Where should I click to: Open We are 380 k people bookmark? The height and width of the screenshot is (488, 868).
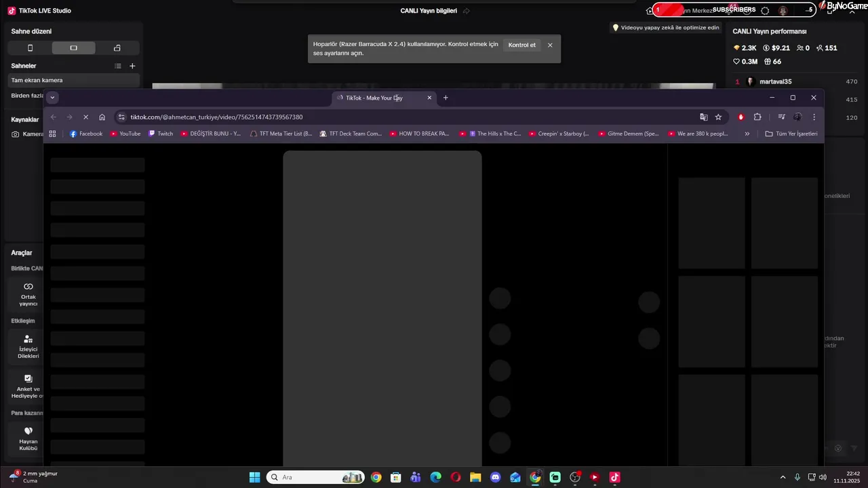click(x=698, y=134)
